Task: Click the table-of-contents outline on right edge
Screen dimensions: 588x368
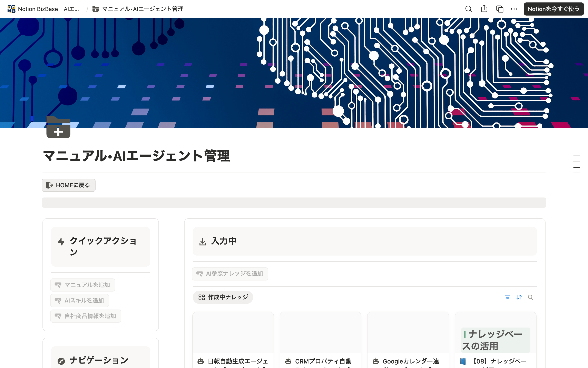Action: (x=576, y=164)
